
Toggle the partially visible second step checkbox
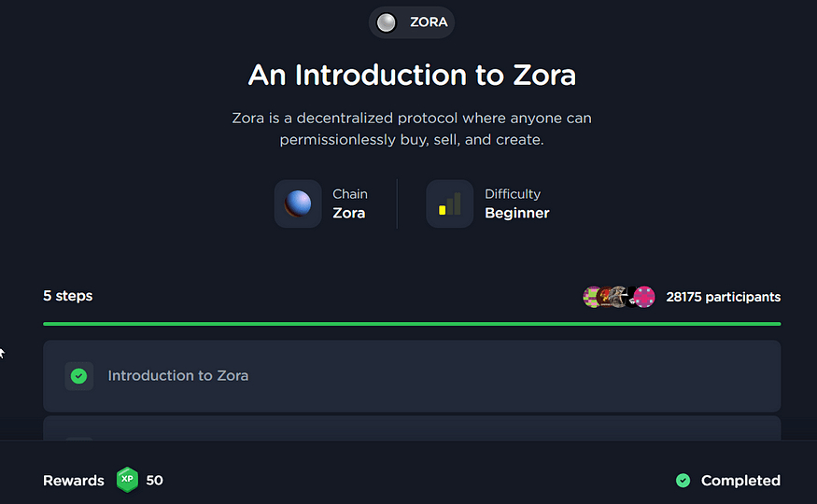coord(79,437)
